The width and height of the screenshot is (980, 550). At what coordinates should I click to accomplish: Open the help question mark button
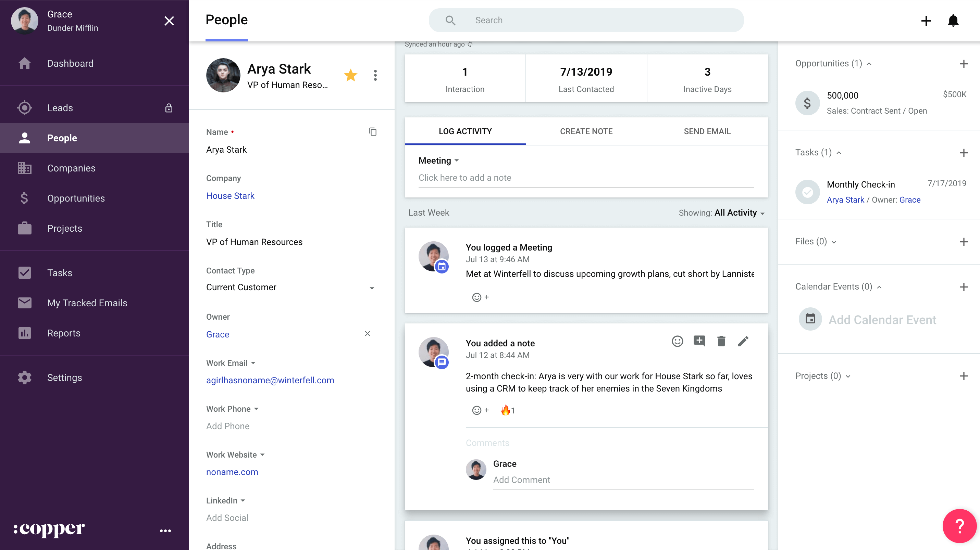point(959,526)
